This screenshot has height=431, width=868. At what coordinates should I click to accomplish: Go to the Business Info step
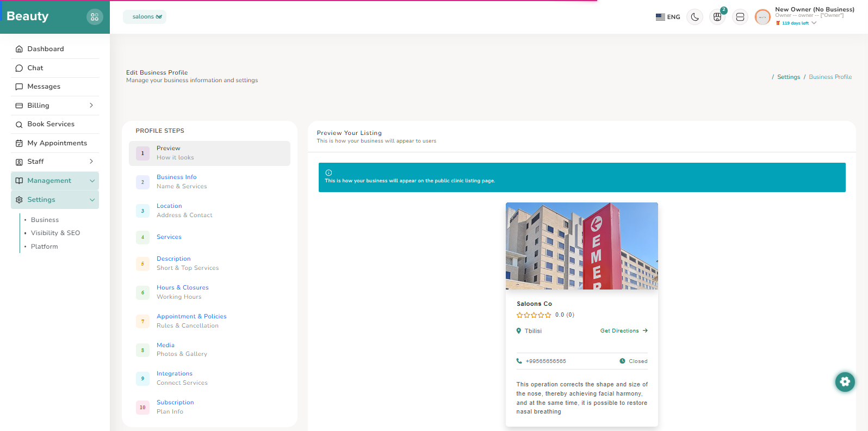(209, 182)
